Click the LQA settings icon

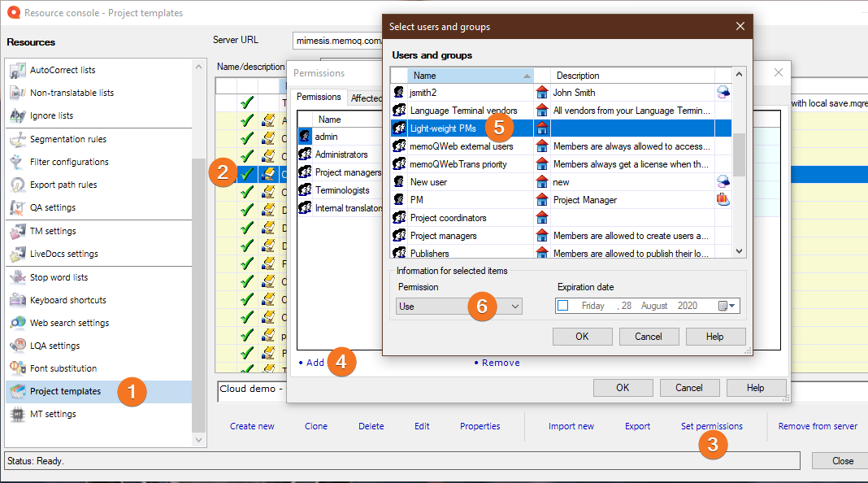pos(18,346)
